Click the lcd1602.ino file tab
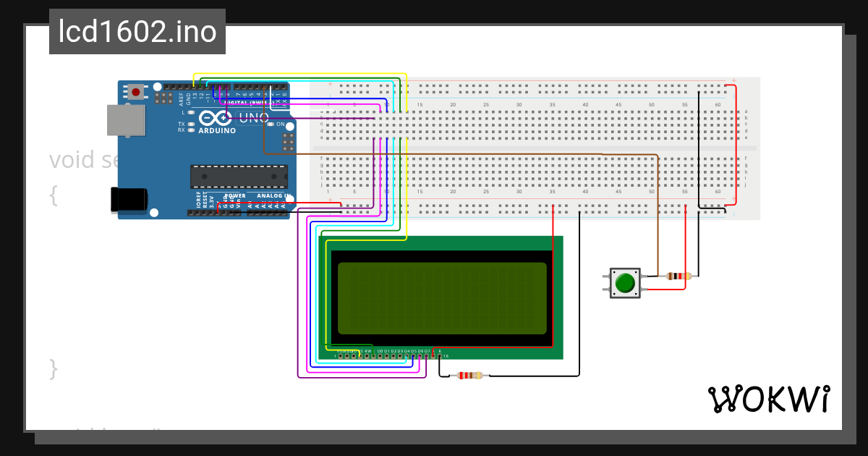The height and width of the screenshot is (456, 868). (x=136, y=31)
